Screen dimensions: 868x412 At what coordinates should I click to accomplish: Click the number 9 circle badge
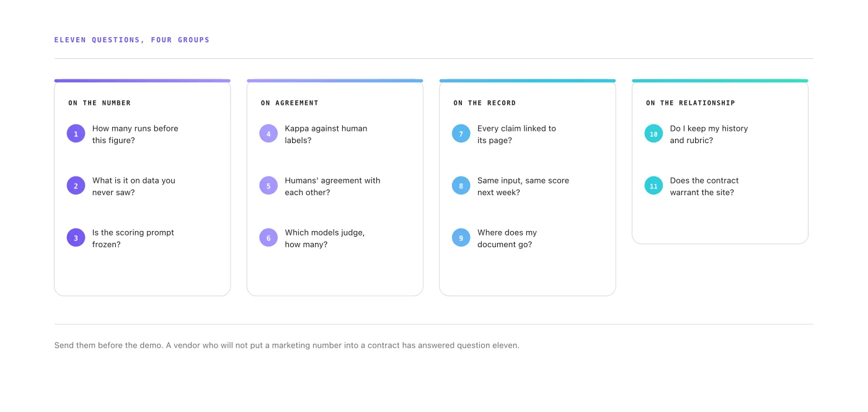click(x=461, y=237)
